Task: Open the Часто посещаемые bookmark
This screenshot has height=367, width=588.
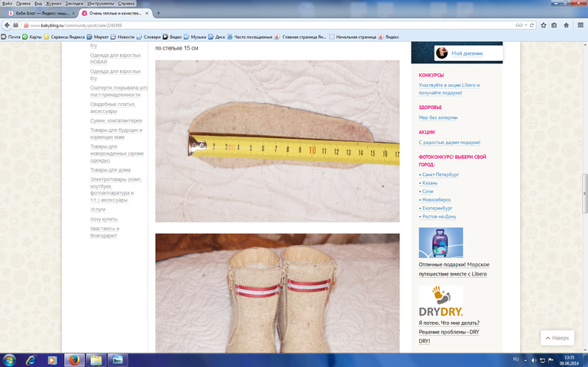Action: tap(250, 37)
